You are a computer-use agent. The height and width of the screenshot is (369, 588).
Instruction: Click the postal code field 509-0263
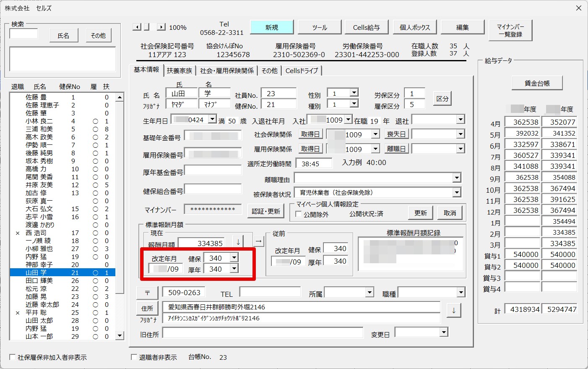pyautogui.click(x=184, y=293)
